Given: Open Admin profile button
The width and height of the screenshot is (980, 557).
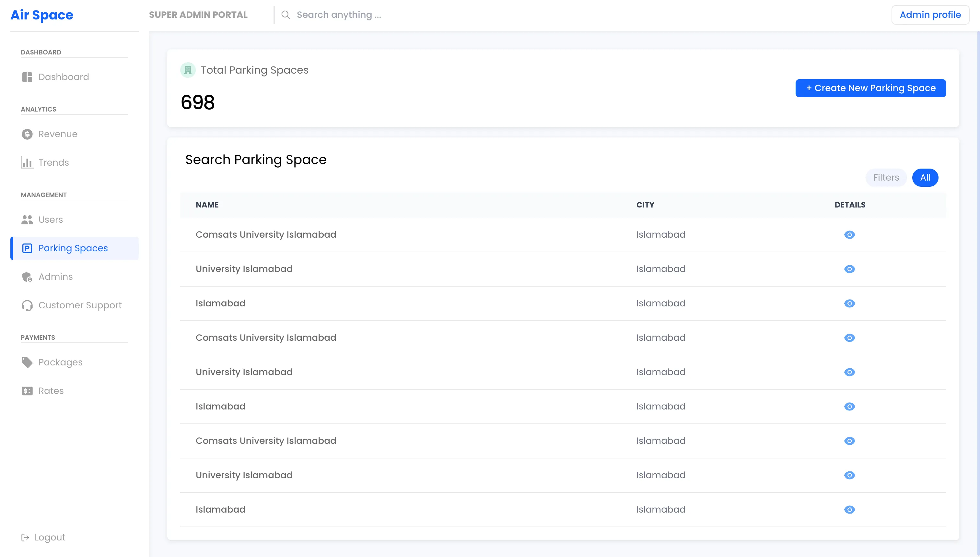Looking at the screenshot, I should [930, 15].
